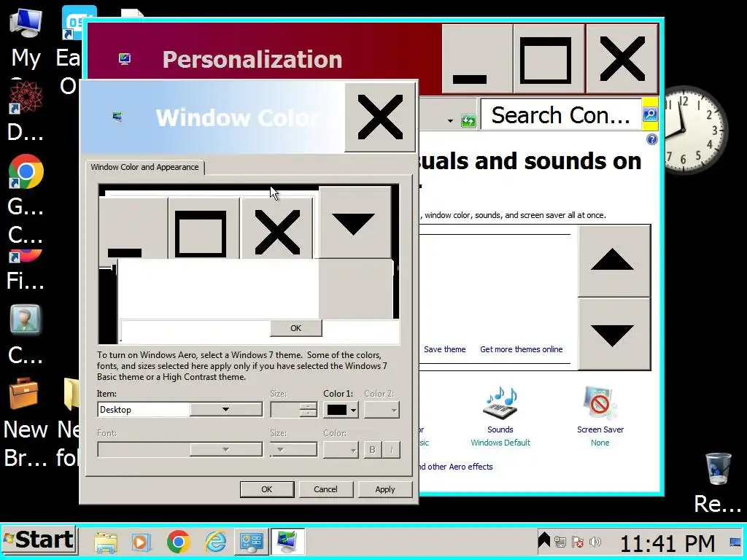Click the Personalization title bar icon
Image resolution: width=747 pixels, height=560 pixels.
(125, 59)
